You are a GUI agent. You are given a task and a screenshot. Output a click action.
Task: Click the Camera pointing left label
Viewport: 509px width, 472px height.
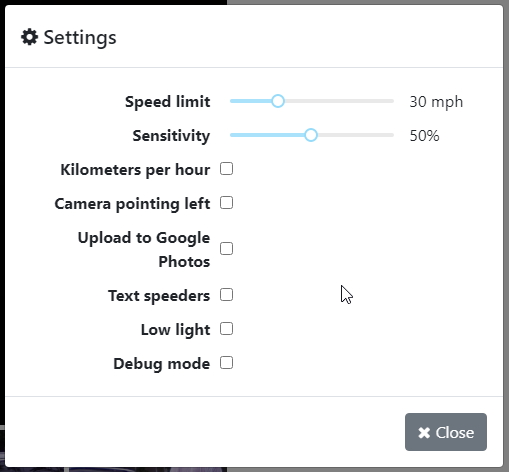pos(132,204)
